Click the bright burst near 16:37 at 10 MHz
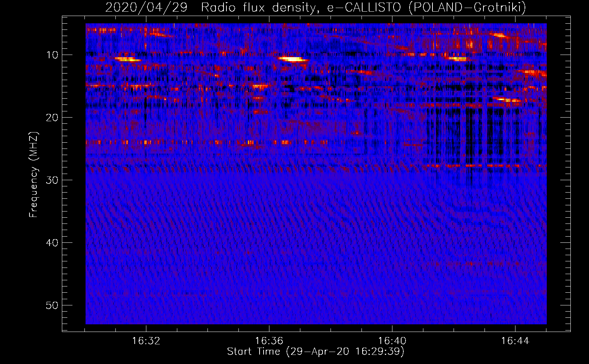The image size is (589, 364). coord(293,59)
